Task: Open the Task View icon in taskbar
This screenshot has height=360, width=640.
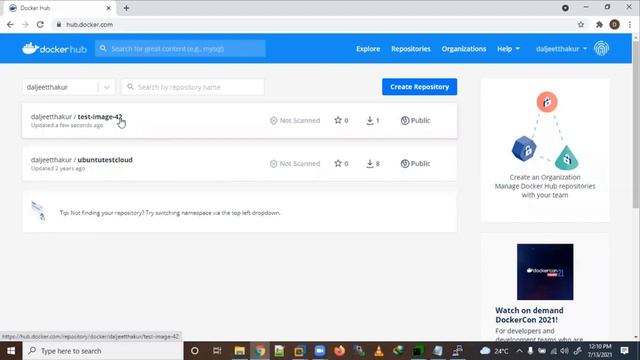Action: (x=217, y=351)
